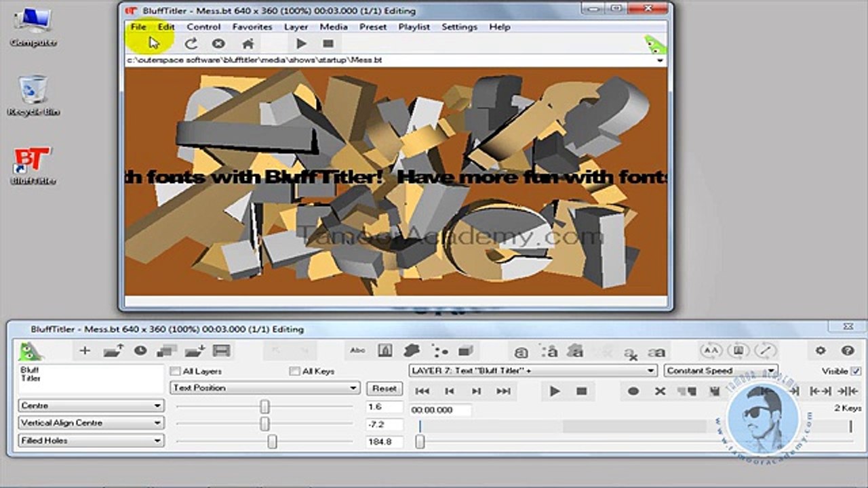
Task: Open the Centre alignment dropdown
Action: point(91,406)
